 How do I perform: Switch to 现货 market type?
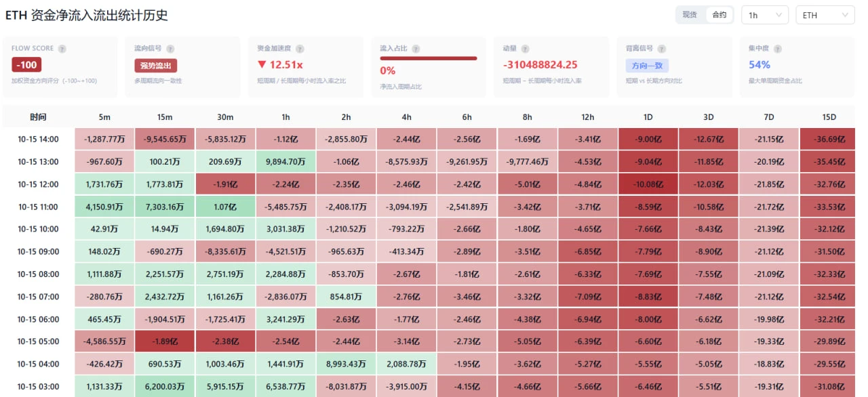tap(690, 15)
